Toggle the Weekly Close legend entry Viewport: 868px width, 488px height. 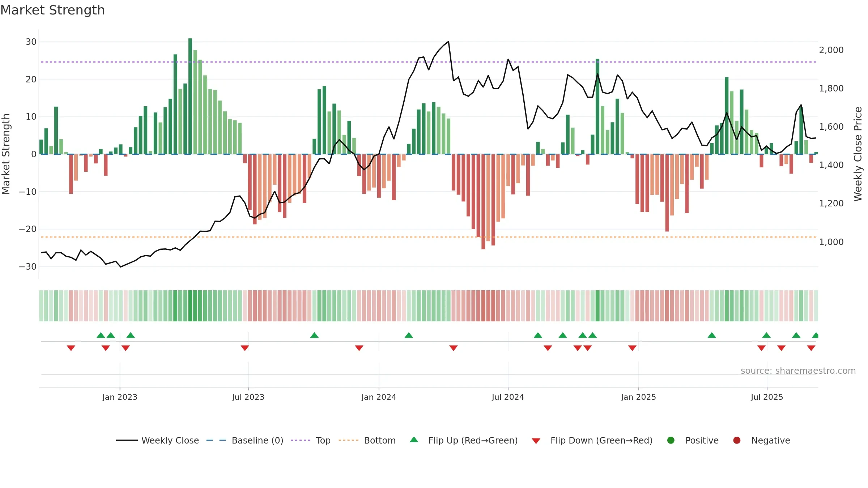158,440
